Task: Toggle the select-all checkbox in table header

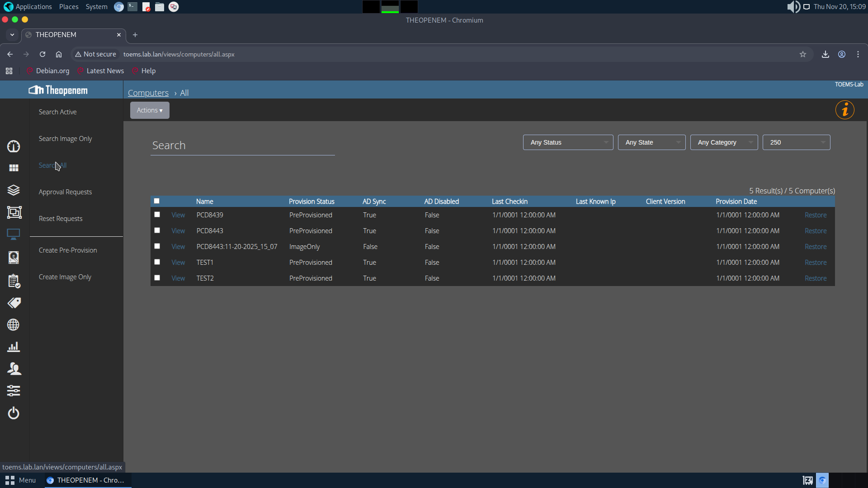Action: (x=156, y=201)
